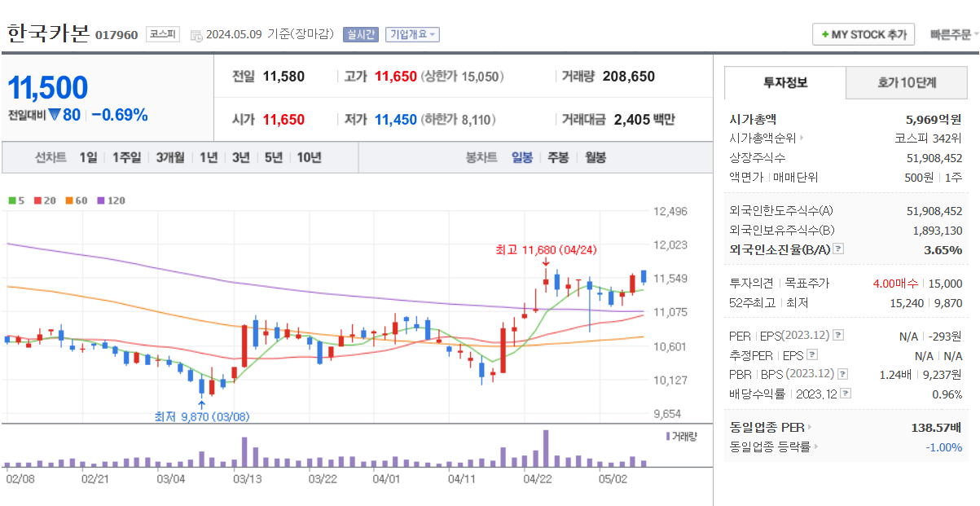
Task: Click the 시가총액순위 link
Action: click(x=762, y=139)
